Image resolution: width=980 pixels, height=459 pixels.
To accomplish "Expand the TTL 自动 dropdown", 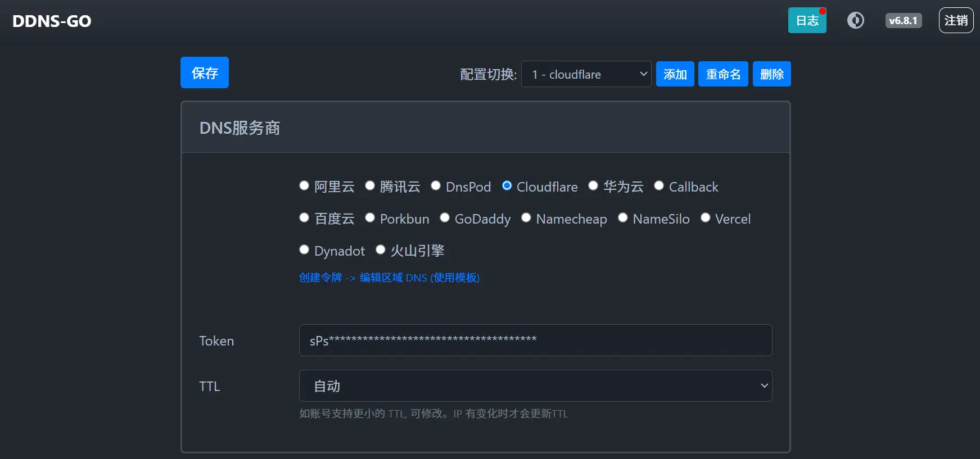I will (535, 385).
